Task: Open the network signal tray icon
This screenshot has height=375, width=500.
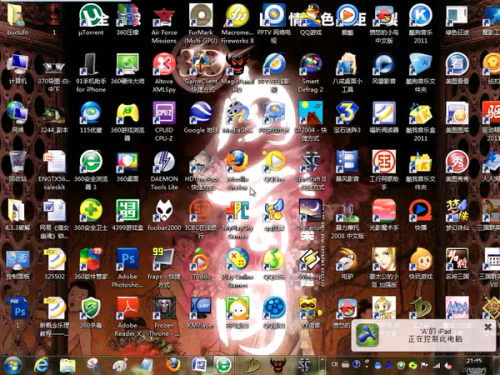Action: (436, 366)
